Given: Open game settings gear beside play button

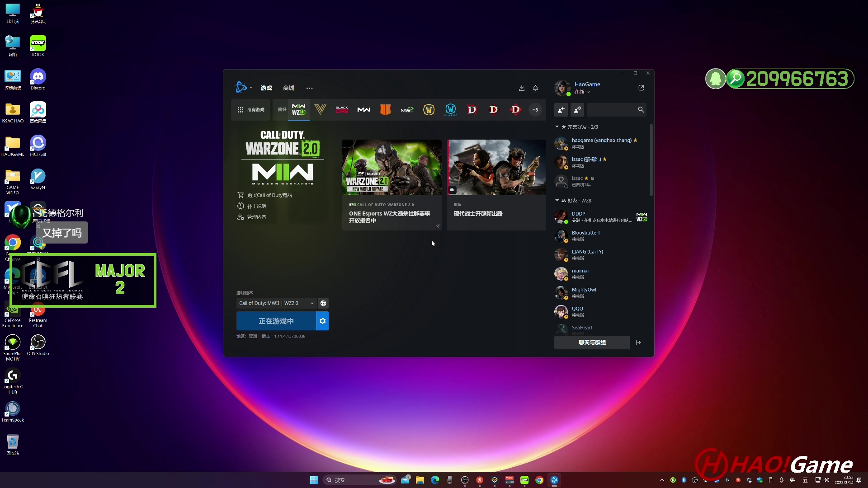Looking at the screenshot, I should (322, 321).
